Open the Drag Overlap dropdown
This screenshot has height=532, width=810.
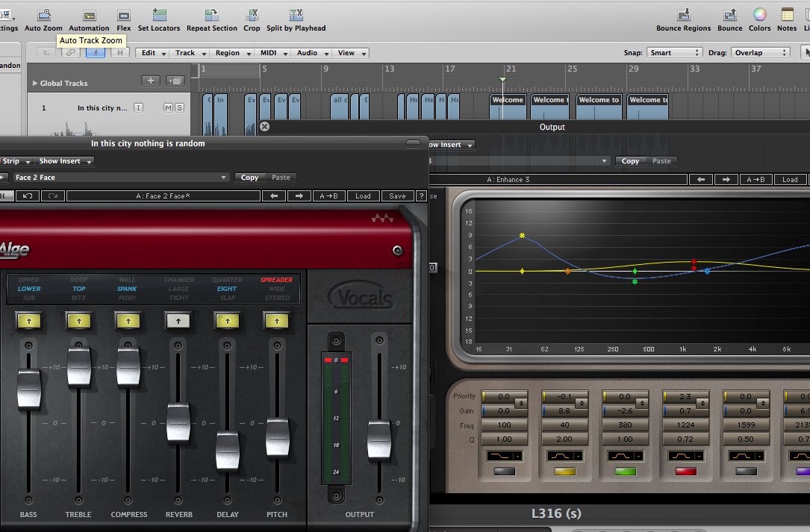(761, 53)
